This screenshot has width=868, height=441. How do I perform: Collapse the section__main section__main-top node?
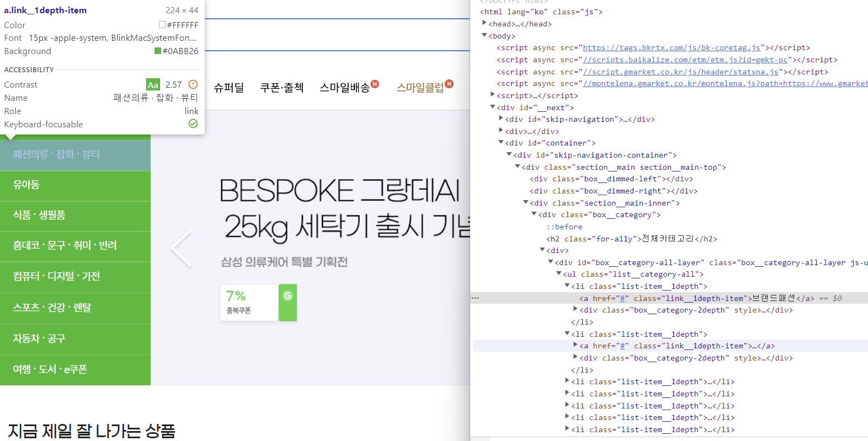pos(518,166)
